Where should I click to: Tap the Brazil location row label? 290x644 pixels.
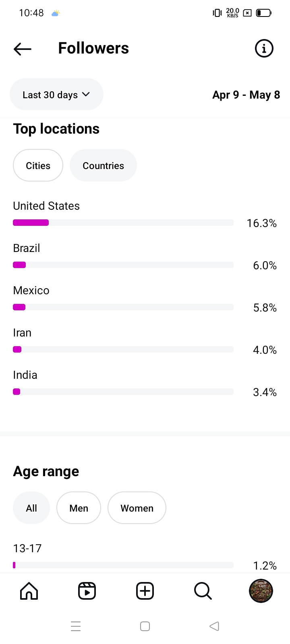tap(27, 248)
